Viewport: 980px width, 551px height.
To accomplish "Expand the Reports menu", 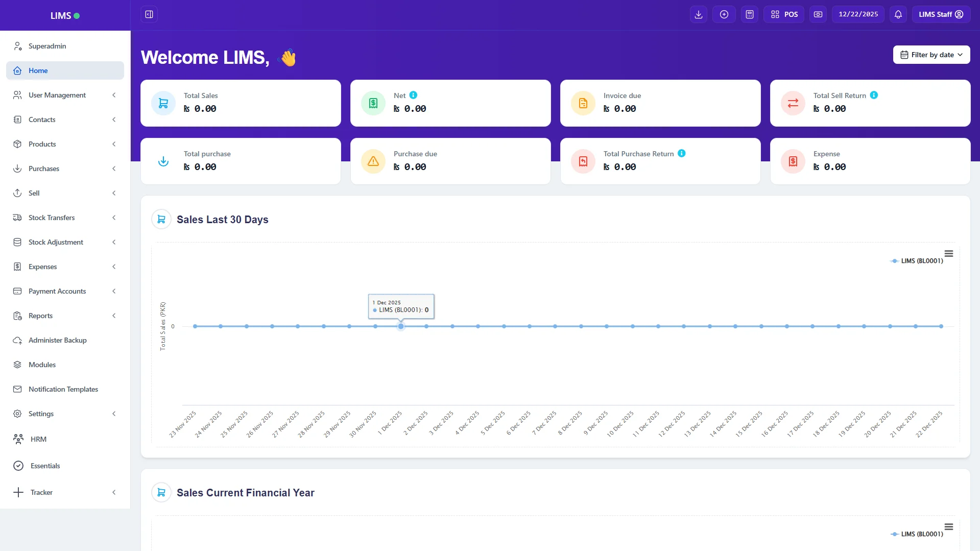I will coord(65,316).
